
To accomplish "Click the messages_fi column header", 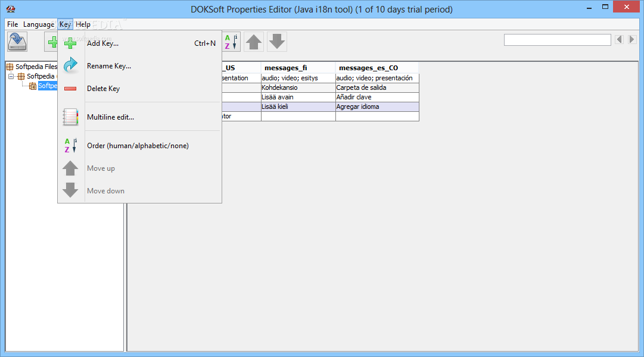I will click(x=298, y=68).
